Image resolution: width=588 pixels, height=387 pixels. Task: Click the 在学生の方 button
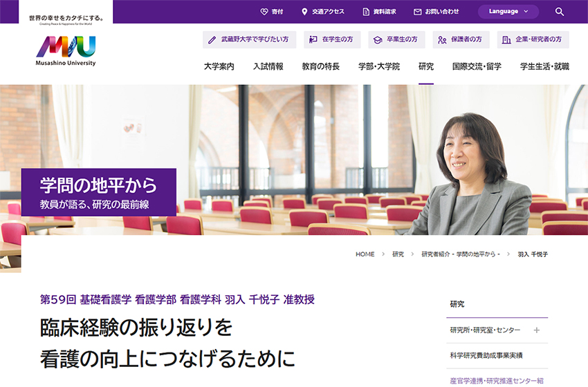332,39
